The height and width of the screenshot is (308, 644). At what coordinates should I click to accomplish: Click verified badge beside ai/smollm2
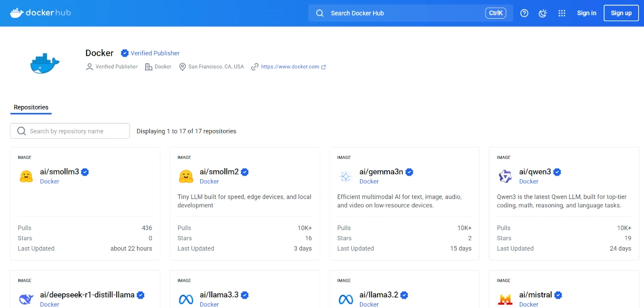[x=245, y=172]
